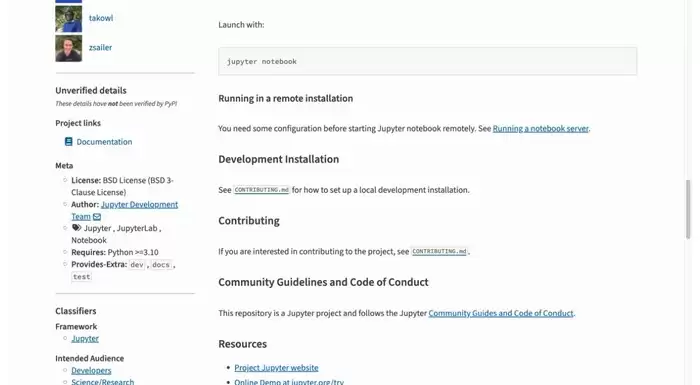The height and width of the screenshot is (385, 700).
Task: Click the 'Contributing' section heading
Action: click(x=249, y=221)
